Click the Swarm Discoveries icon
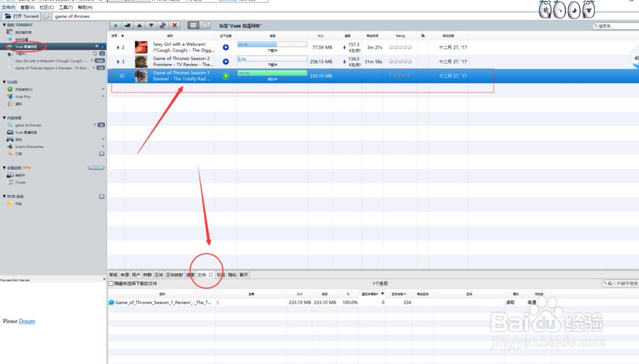This screenshot has width=639, height=364. pos(10,147)
